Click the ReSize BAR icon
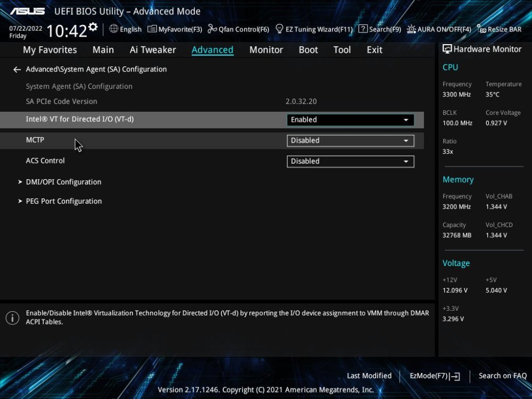Screen dimensions: 532x399 click(481, 29)
